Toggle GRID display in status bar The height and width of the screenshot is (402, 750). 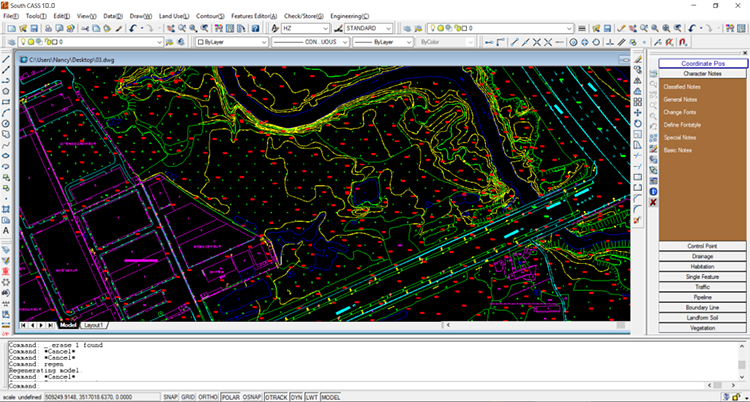coord(188,397)
